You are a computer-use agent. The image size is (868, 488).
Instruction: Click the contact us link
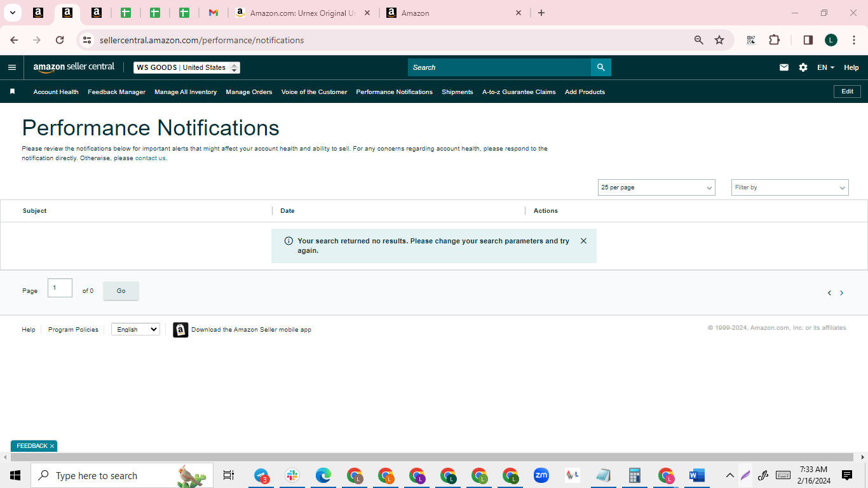[150, 158]
